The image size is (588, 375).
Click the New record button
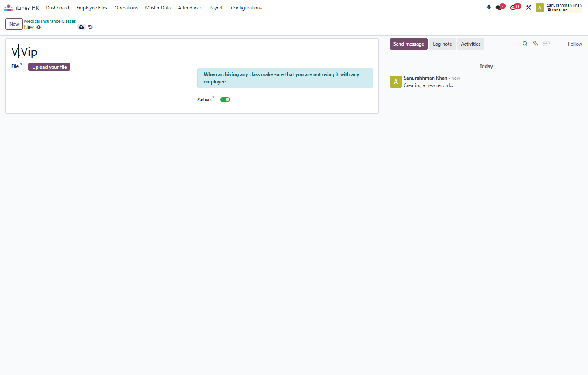[14, 24]
